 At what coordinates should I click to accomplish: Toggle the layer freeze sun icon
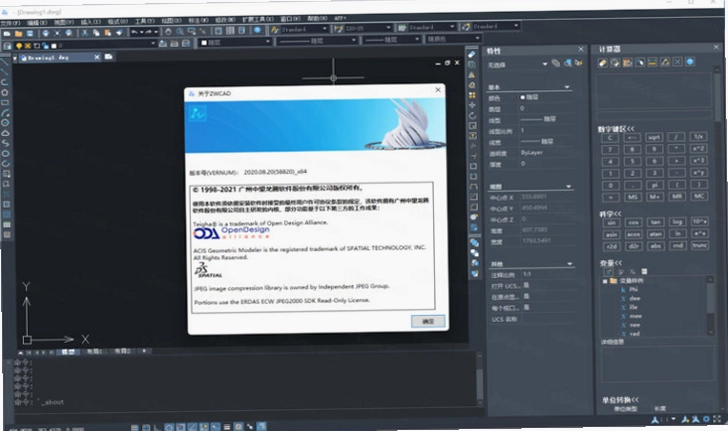(27, 46)
